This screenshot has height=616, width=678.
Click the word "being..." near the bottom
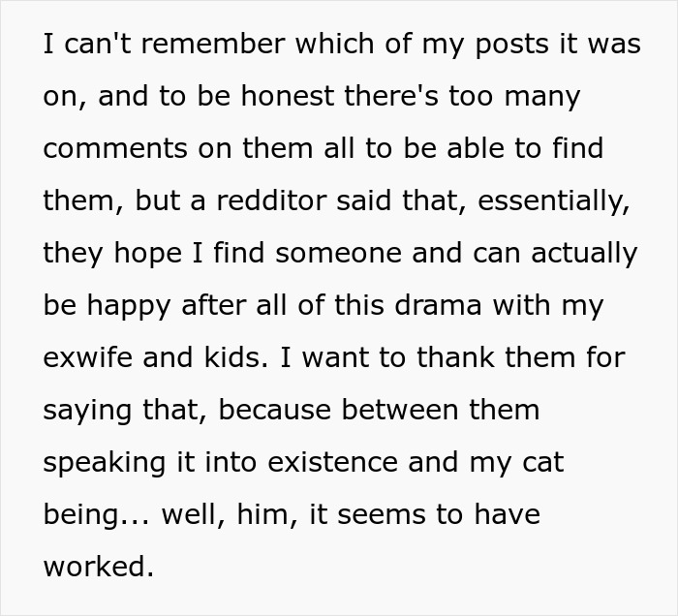[95, 515]
